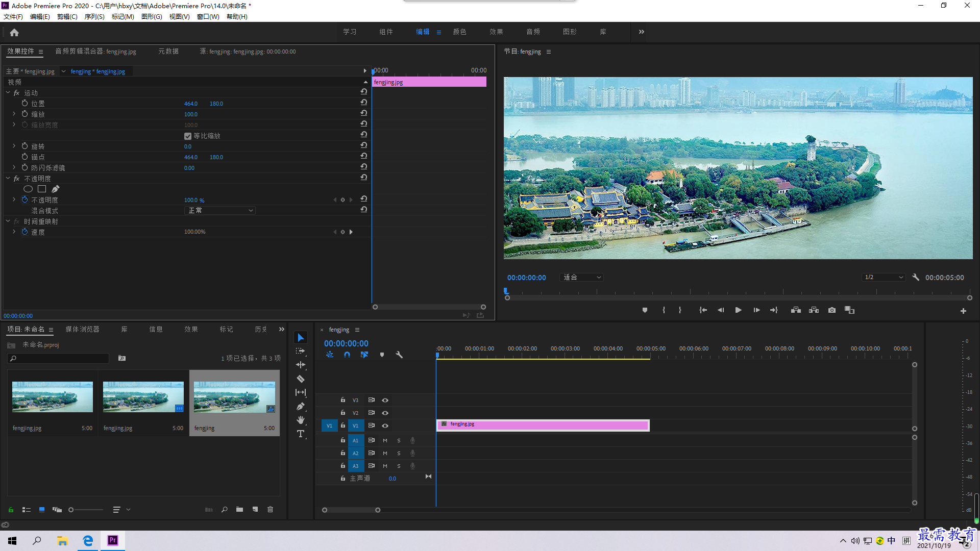The width and height of the screenshot is (980, 551).
Task: Open the Sequence menu
Action: click(94, 17)
